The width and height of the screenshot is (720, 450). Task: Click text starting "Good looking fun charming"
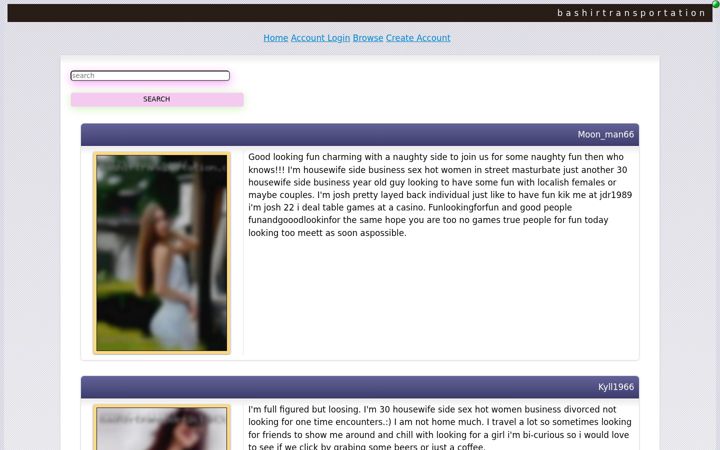[x=440, y=195]
